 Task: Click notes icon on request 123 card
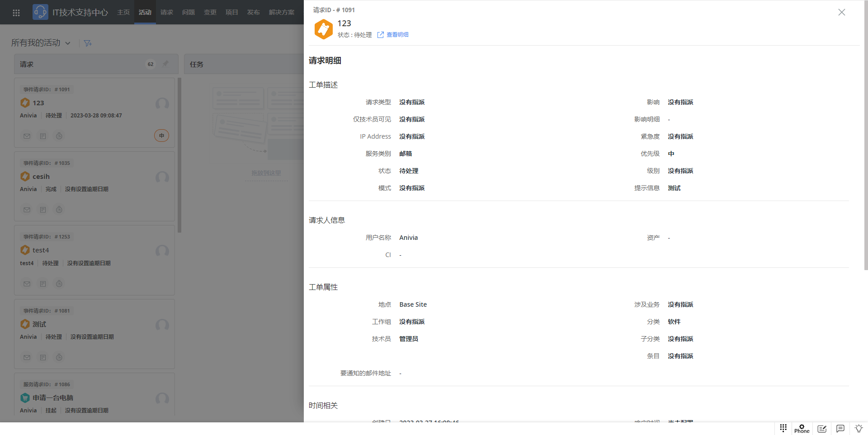tap(43, 136)
